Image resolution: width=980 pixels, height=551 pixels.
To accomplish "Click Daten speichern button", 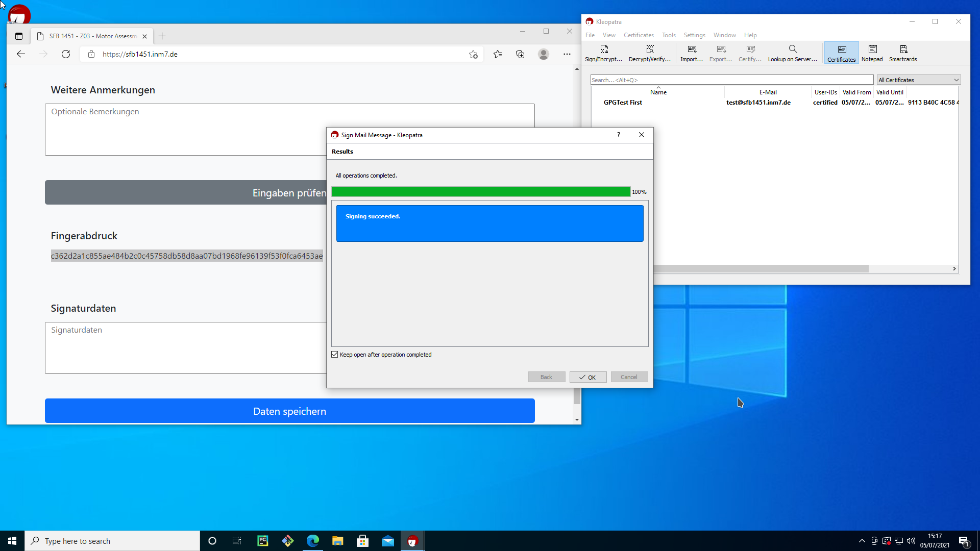I will (289, 411).
